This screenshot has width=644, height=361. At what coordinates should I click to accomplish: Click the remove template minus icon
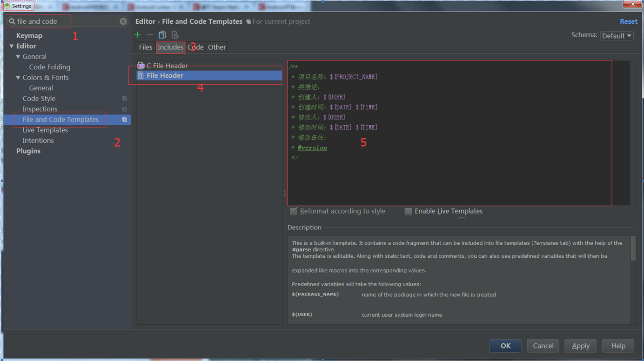click(149, 34)
